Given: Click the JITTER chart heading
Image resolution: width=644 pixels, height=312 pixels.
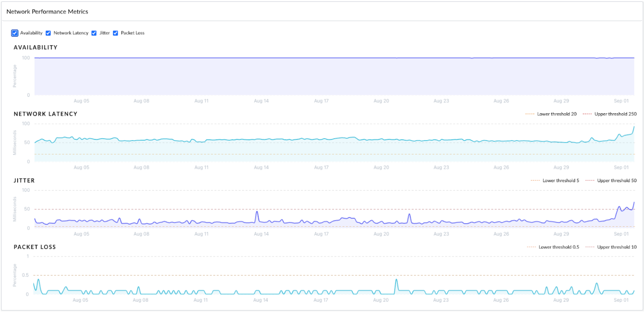Looking at the screenshot, I should [24, 180].
